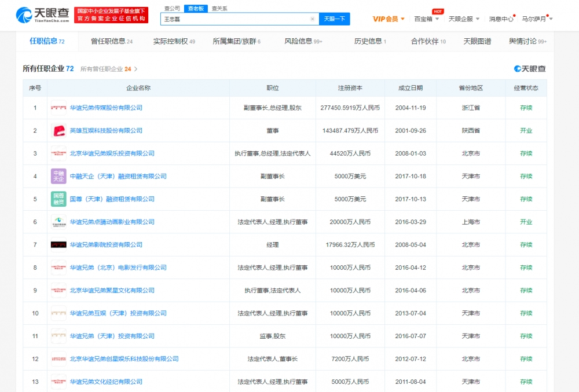Viewport: 579px width, 392px height.
Task: Open 华谊兄弟传媒股份有限公司 company link
Action: (x=106, y=108)
